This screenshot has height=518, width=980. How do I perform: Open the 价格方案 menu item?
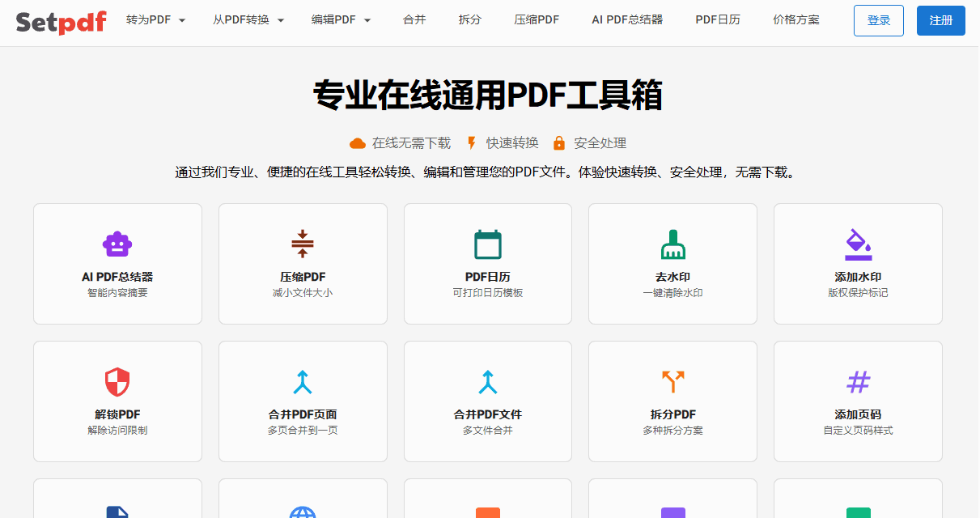click(796, 20)
